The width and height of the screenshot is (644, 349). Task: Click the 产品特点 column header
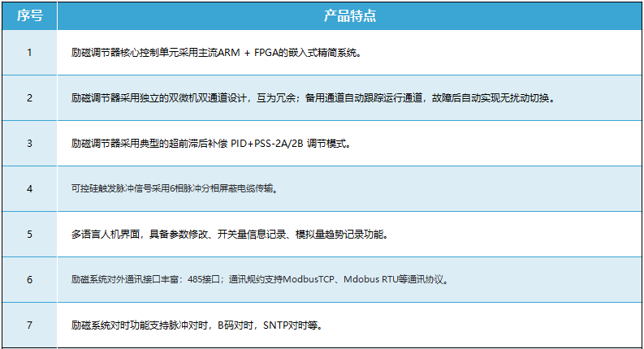[x=349, y=16]
